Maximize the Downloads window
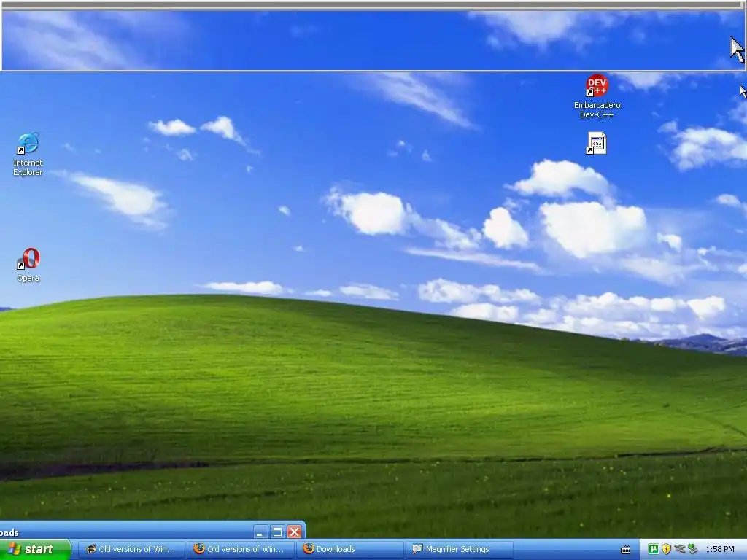 [x=277, y=532]
